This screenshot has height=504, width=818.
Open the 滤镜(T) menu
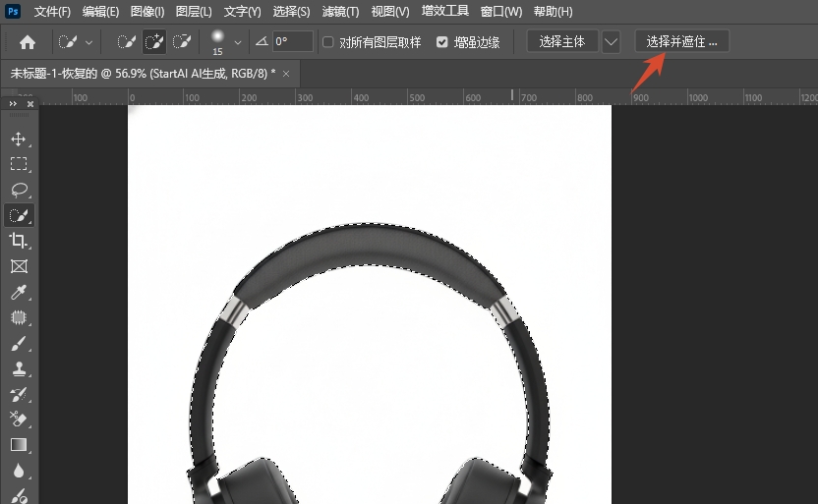click(340, 12)
